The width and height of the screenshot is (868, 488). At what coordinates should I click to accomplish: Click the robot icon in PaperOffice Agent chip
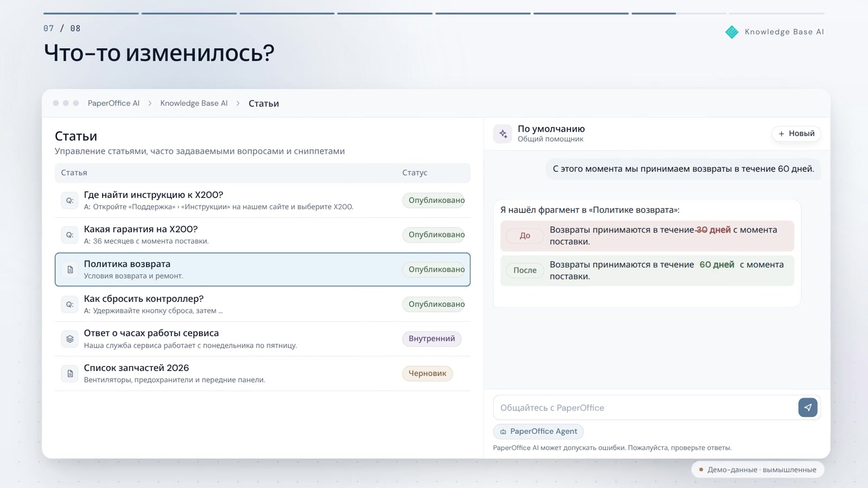tap(503, 432)
